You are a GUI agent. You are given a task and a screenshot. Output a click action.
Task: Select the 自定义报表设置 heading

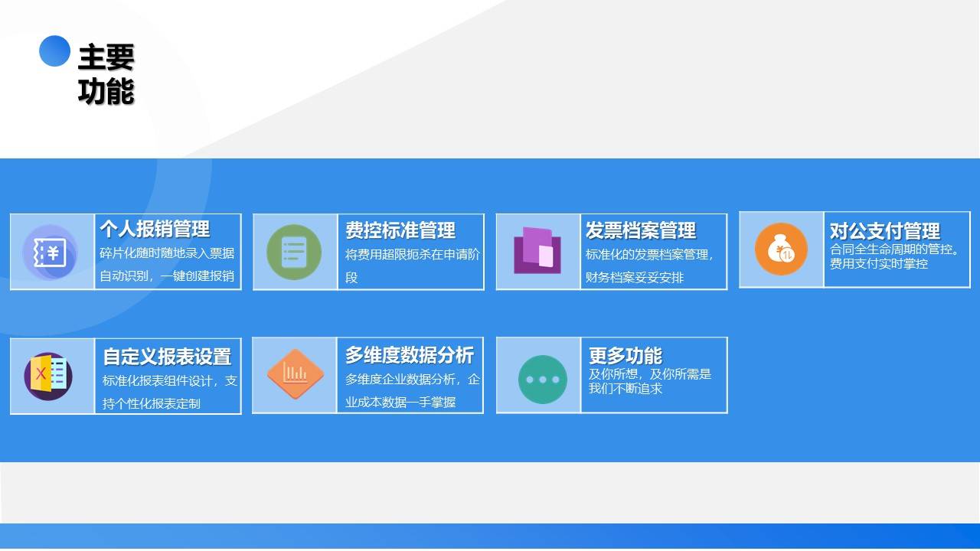167,357
